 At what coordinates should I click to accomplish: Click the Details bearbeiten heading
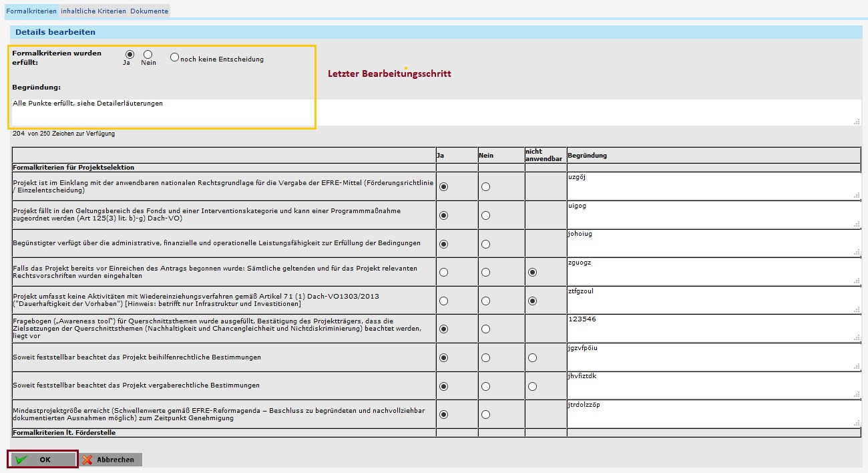coord(55,32)
